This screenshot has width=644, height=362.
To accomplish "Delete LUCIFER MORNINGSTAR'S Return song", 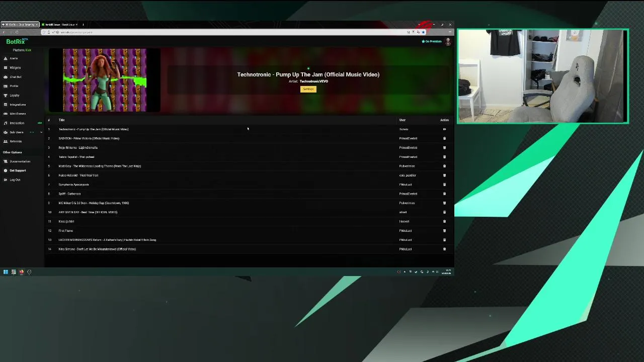I will (444, 240).
